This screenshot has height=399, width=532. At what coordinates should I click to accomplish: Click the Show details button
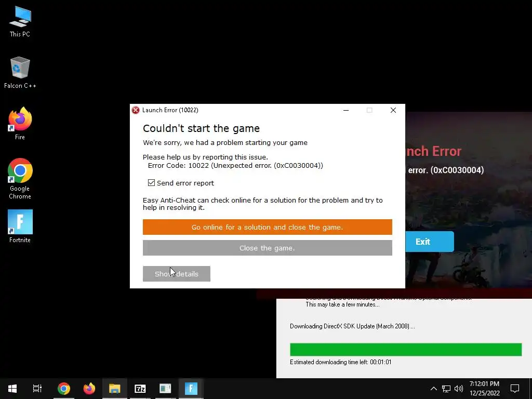(x=177, y=274)
